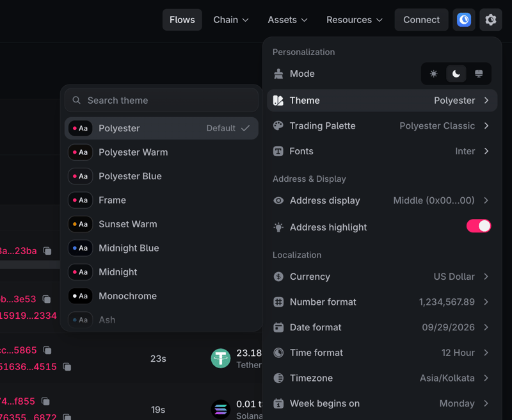Open the Flows tab
The height and width of the screenshot is (420, 512).
[x=182, y=20]
